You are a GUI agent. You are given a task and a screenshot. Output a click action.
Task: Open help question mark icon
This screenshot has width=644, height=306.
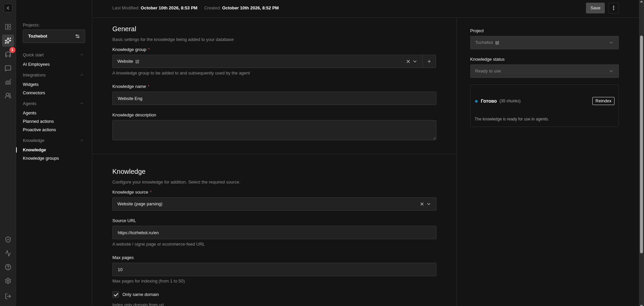click(x=8, y=267)
